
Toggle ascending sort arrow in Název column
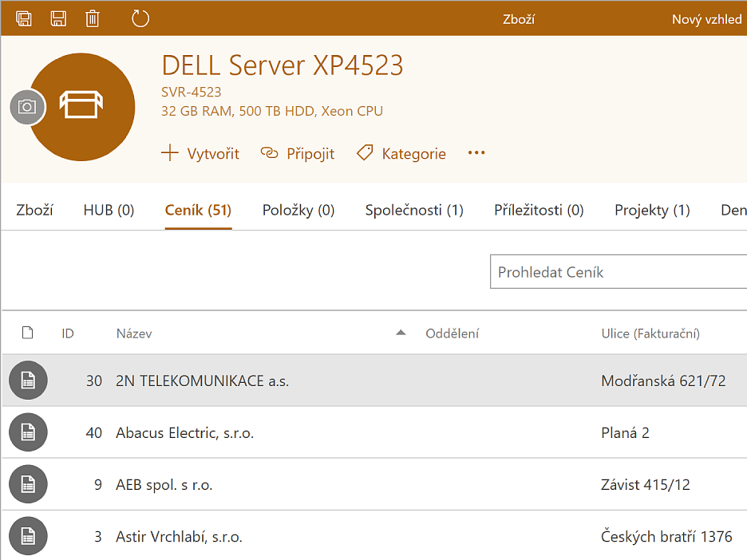401,333
